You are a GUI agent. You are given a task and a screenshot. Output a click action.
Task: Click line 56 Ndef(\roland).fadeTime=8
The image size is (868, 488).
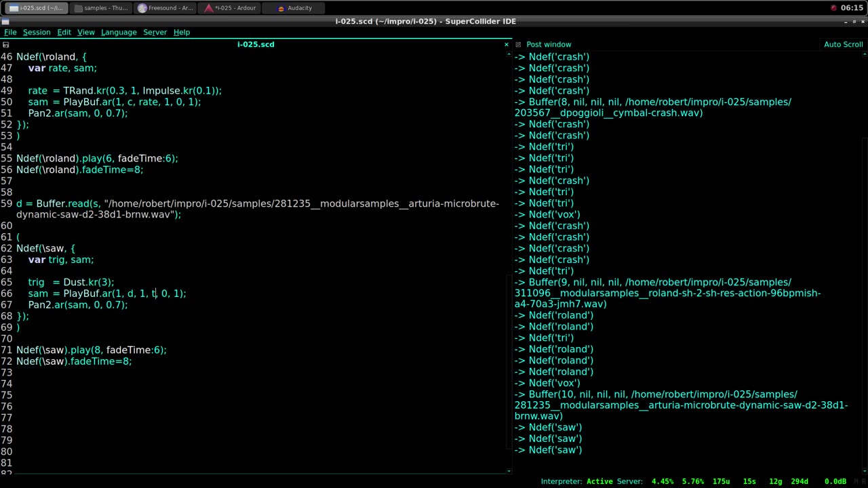coord(80,169)
